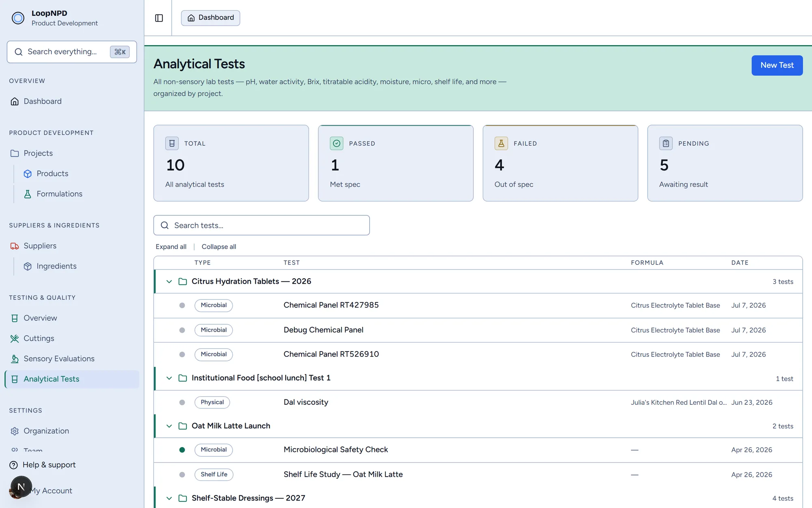
Task: Click the Citrus Hydration Tablets folder icon
Action: click(183, 281)
